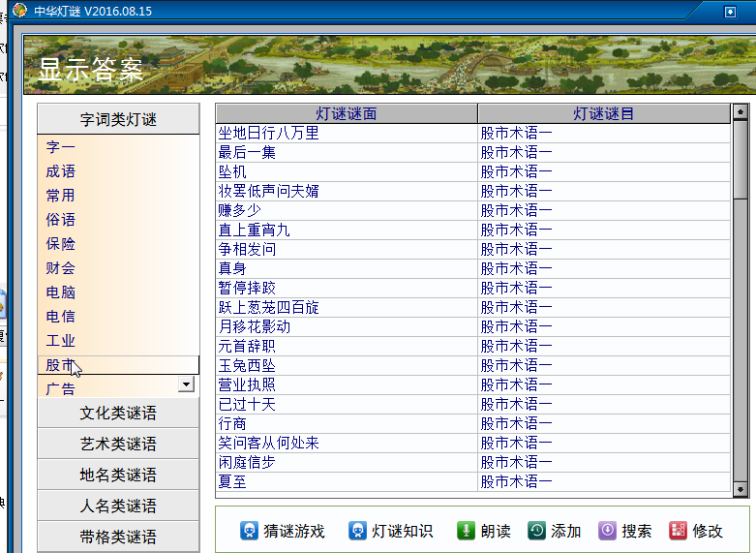
Task: Click the 添加 clock icon
Action: (536, 531)
